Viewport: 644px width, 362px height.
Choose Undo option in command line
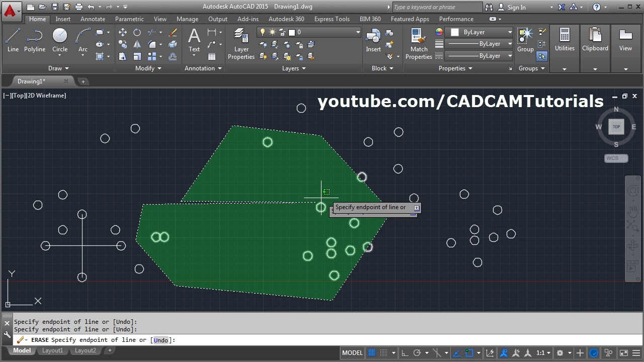coord(161,340)
